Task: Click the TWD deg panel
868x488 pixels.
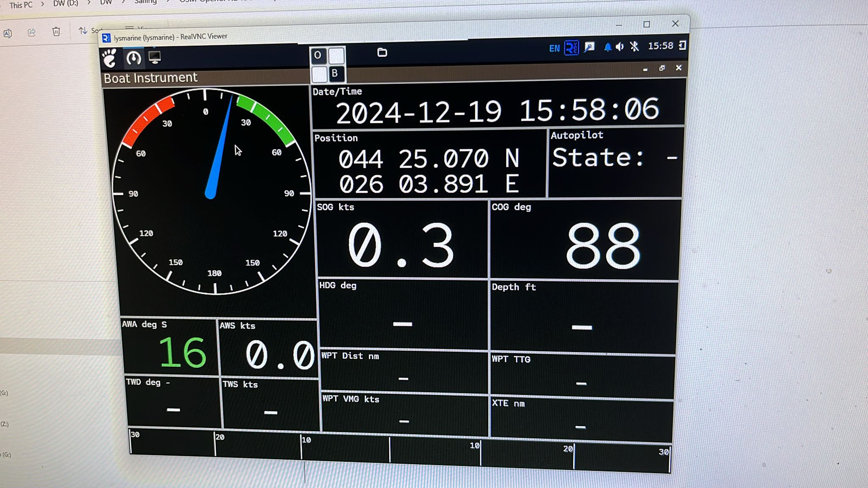Action: (174, 402)
